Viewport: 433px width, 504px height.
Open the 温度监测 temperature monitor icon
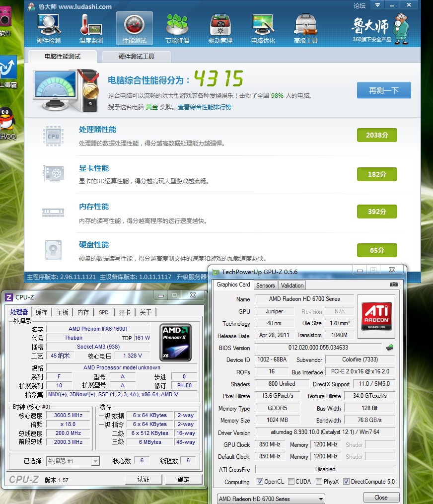tap(91, 28)
